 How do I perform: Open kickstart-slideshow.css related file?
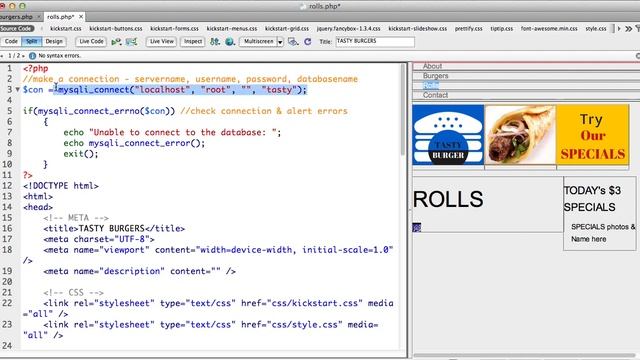417,29
